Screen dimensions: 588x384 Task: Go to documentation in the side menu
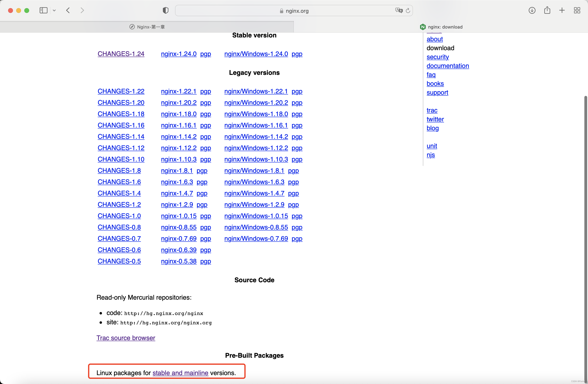[x=448, y=66]
